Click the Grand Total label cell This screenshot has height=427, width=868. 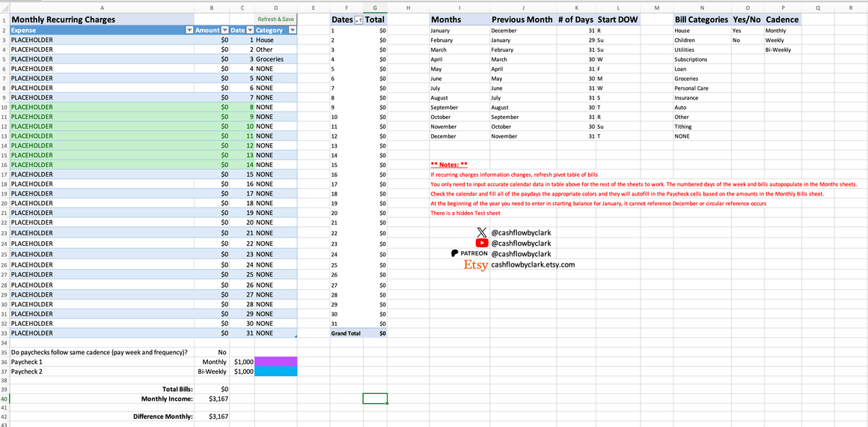pyautogui.click(x=346, y=333)
